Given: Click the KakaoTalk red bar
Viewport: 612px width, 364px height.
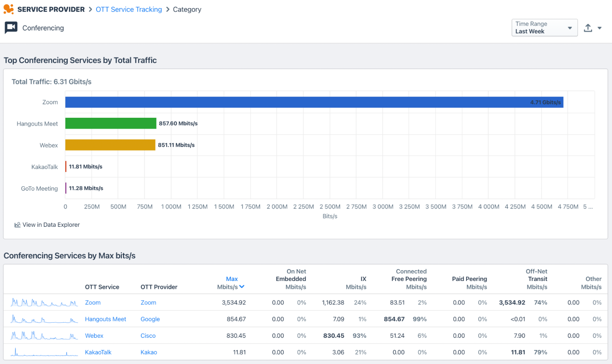Looking at the screenshot, I should pyautogui.click(x=66, y=167).
